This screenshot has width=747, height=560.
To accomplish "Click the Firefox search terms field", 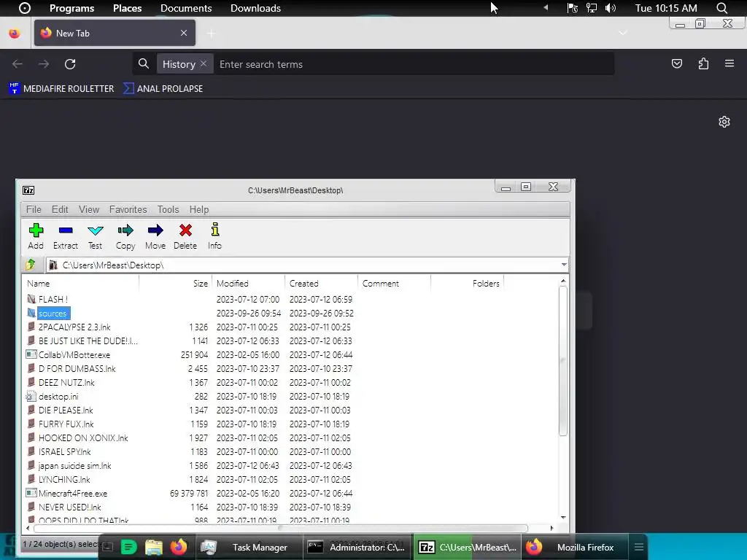I will pos(414,64).
